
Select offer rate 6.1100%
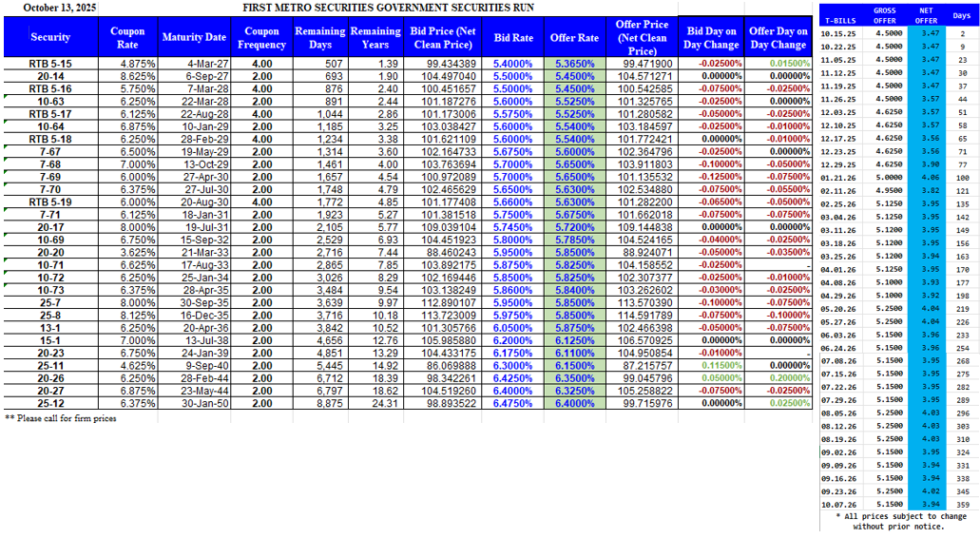pos(574,353)
